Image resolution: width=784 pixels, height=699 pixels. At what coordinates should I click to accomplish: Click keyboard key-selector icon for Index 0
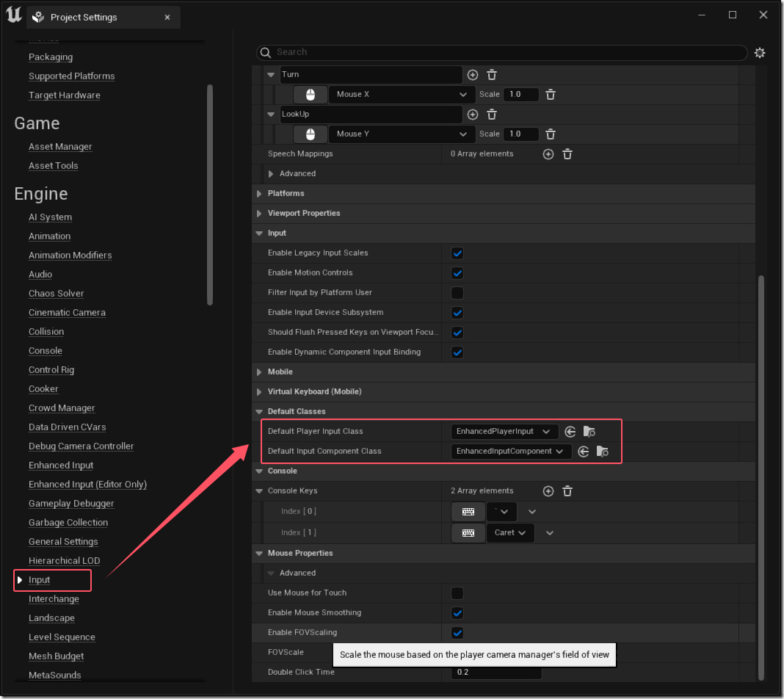468,512
